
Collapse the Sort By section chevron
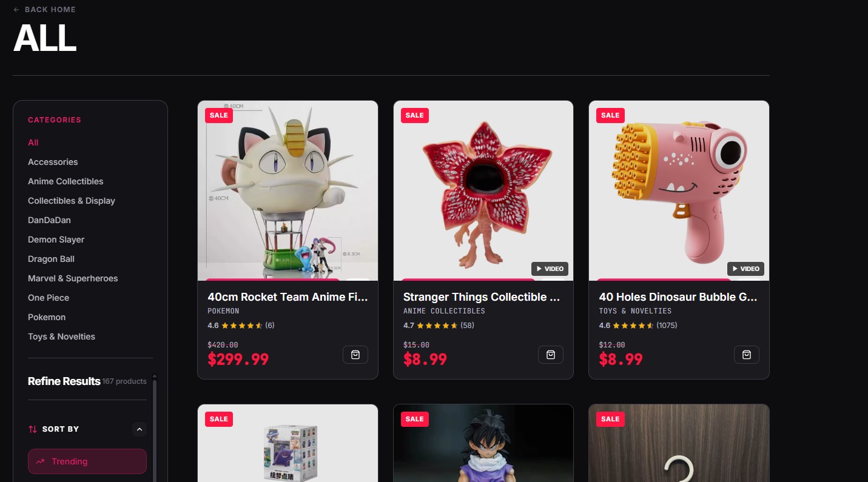[140, 429]
